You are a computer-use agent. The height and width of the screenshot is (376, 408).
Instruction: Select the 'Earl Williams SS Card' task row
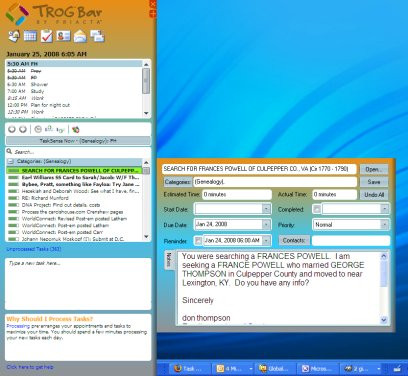point(75,177)
